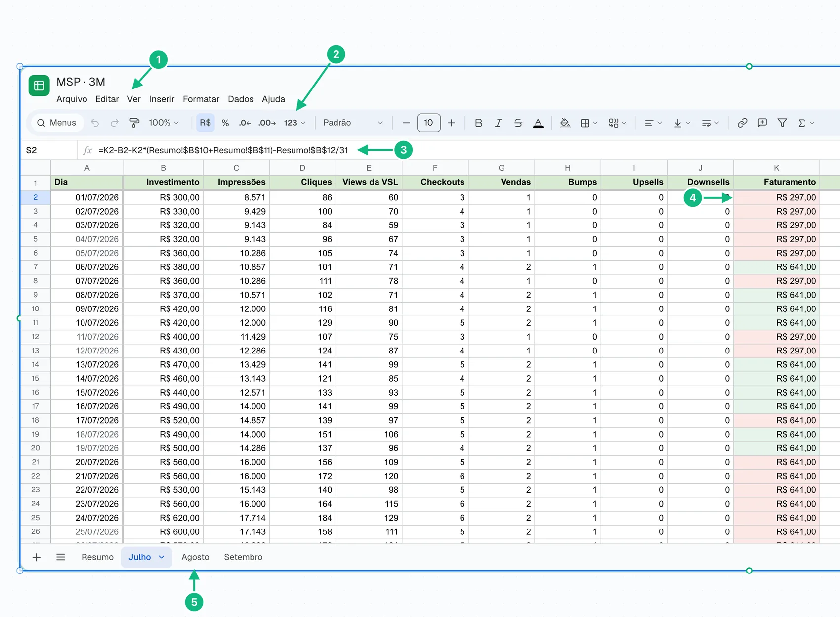Viewport: 840px width, 617px height.
Task: Open the text color picker
Action: pyautogui.click(x=539, y=123)
